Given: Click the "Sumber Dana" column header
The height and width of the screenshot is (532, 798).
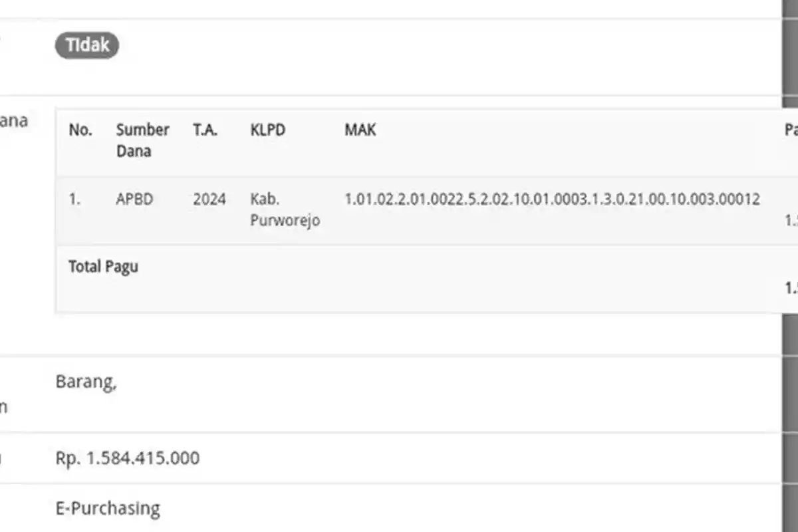Looking at the screenshot, I should pyautogui.click(x=142, y=140).
